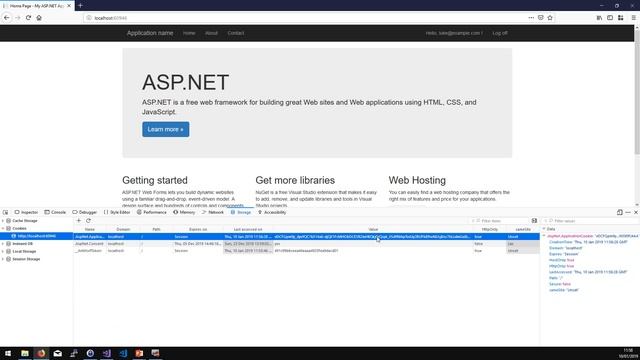Expand the Local Storage tree node
Image resolution: width=640 pixels, height=360 pixels.
click(3, 251)
